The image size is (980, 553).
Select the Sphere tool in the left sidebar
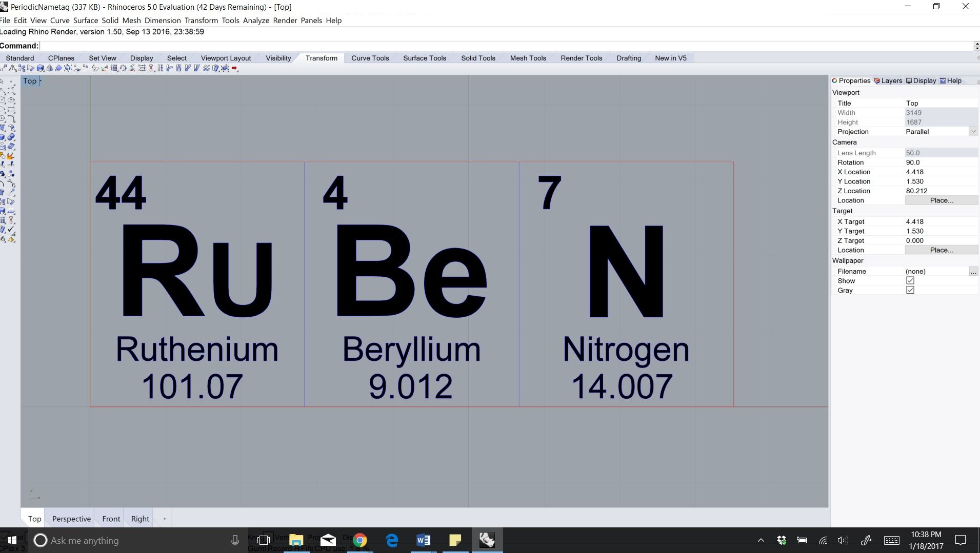pyautogui.click(x=12, y=136)
